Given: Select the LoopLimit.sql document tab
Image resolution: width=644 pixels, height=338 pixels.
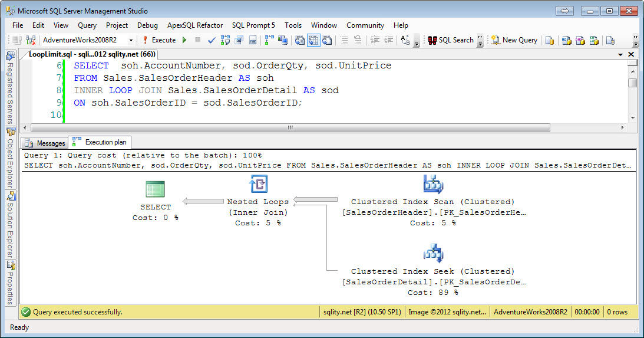Looking at the screenshot, I should pyautogui.click(x=92, y=54).
